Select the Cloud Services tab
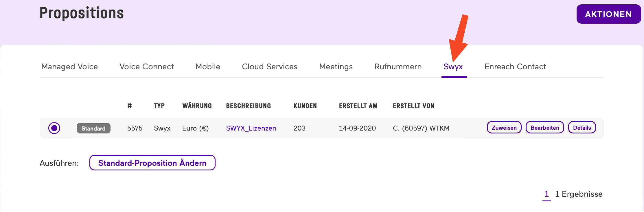This screenshot has height=212, width=644. [270, 67]
